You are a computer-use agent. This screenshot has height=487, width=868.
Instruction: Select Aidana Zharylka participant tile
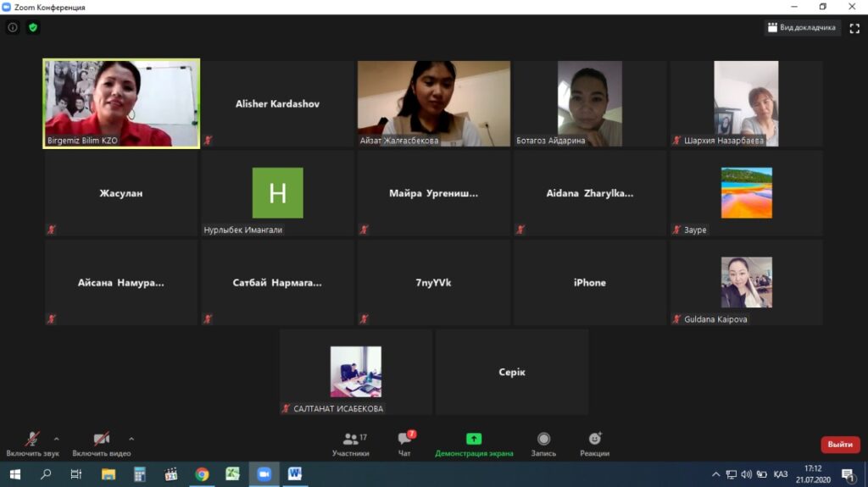[x=590, y=193]
